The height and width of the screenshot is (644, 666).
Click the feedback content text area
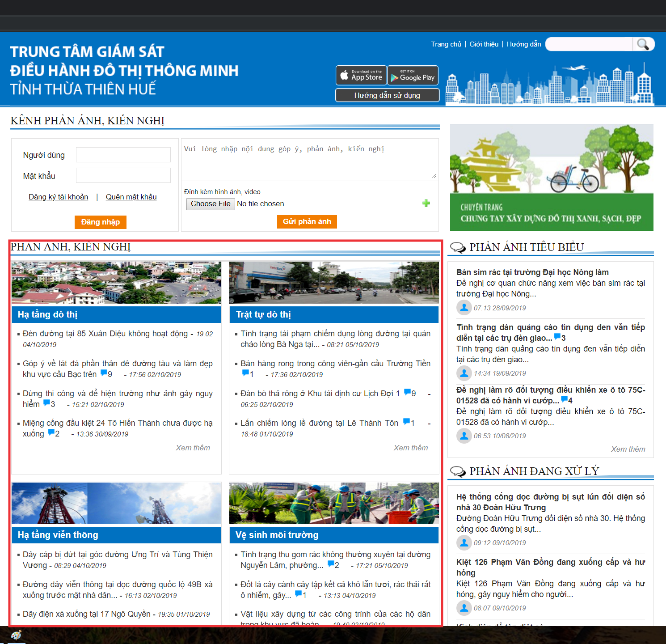pyautogui.click(x=310, y=160)
